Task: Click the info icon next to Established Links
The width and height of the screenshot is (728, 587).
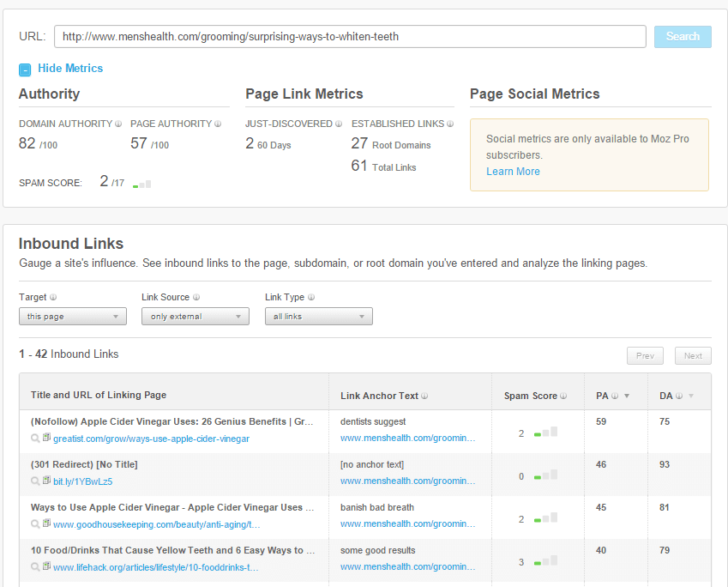Action: click(x=450, y=124)
